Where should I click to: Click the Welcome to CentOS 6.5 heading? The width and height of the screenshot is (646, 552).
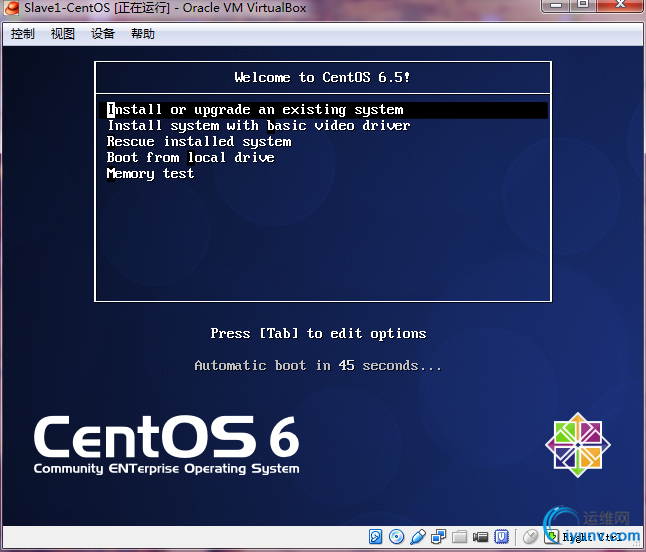[x=322, y=77]
